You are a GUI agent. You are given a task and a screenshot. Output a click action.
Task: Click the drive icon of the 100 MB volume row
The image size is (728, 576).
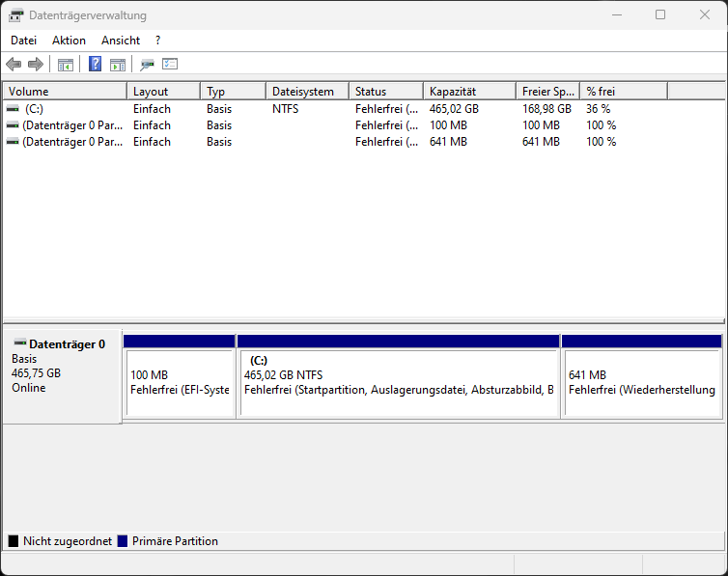pos(13,125)
